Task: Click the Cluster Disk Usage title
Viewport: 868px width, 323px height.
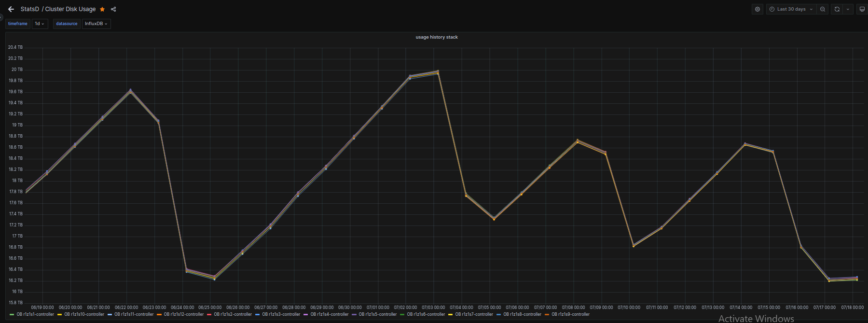Action: pos(70,9)
